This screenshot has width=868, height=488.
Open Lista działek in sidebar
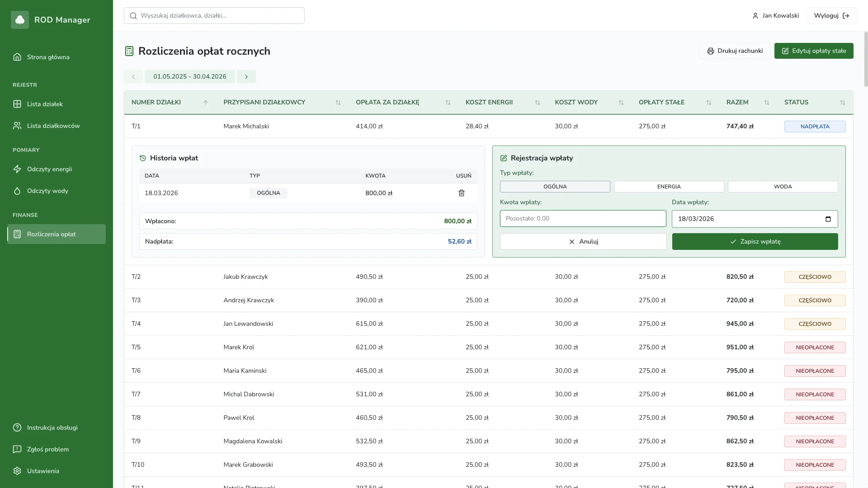tap(45, 104)
